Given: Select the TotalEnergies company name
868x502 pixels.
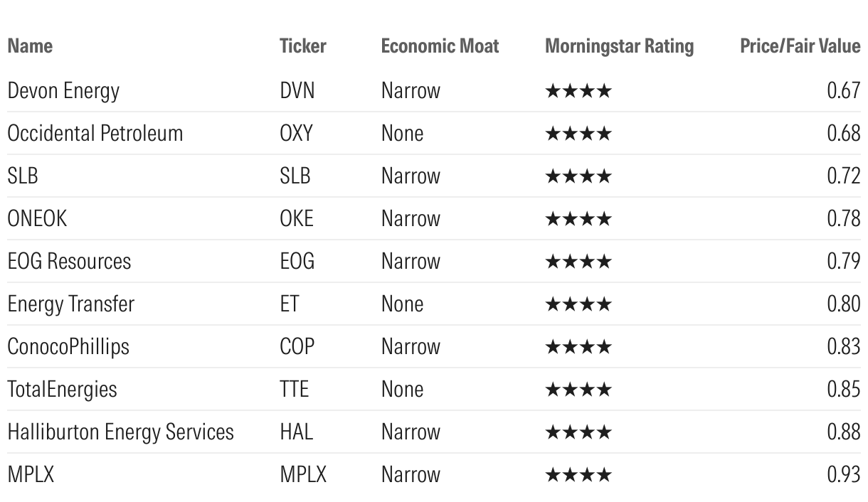Looking at the screenshot, I should click(62, 390).
